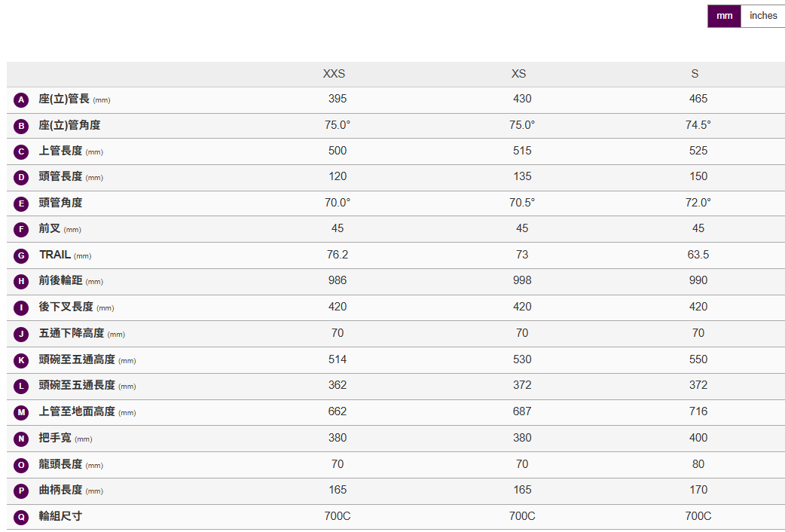Click the TRAIL row label
The height and width of the screenshot is (532, 785).
55,255
